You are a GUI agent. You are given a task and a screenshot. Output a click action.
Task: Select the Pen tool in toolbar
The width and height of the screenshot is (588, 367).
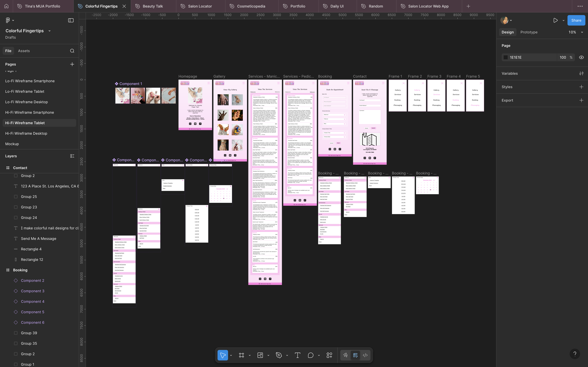(x=279, y=355)
